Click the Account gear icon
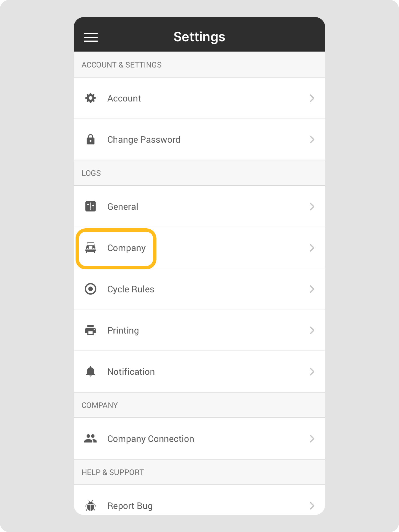The width and height of the screenshot is (399, 532). tap(91, 98)
